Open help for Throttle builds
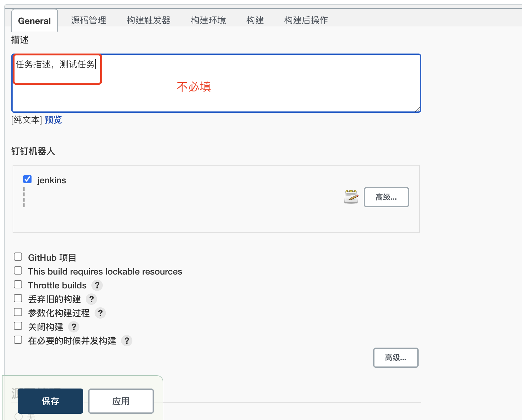Viewport: 522px width, 420px height. tap(97, 285)
